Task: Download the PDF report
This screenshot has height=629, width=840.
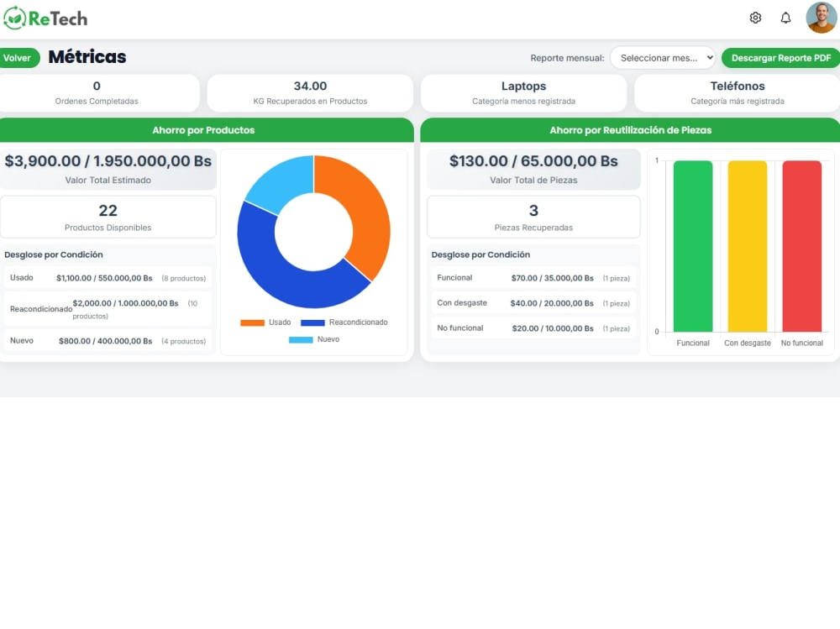Action: point(780,58)
